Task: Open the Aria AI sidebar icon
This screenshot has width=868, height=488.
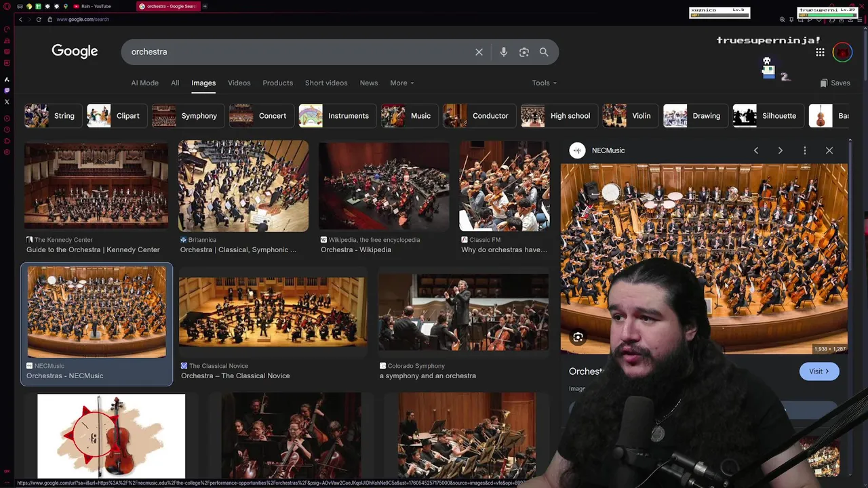Action: (7, 79)
